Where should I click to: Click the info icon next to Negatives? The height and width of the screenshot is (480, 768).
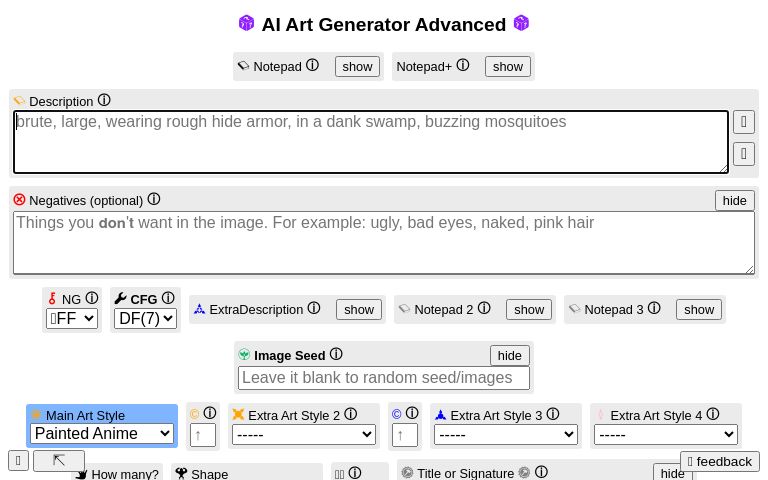pos(154,200)
